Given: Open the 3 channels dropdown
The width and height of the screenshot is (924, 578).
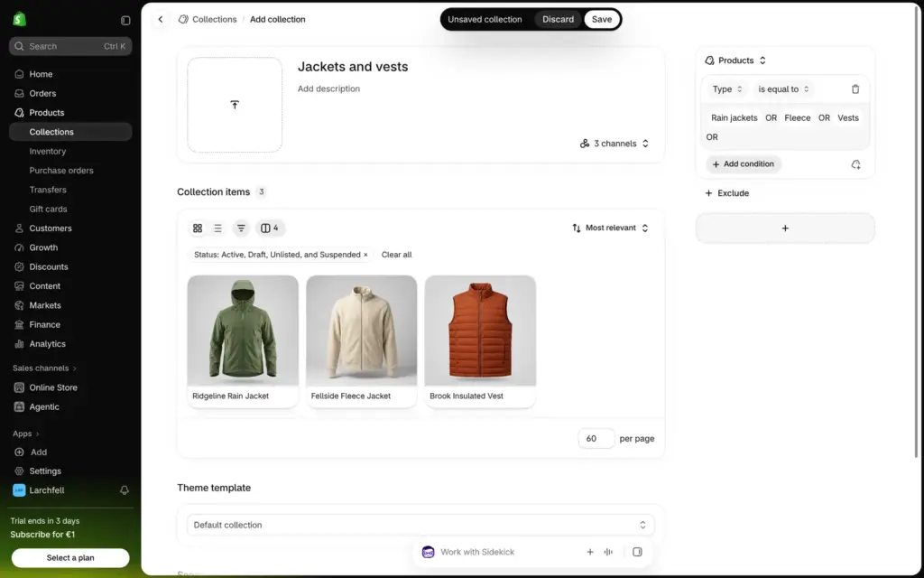Looking at the screenshot, I should coord(614,144).
